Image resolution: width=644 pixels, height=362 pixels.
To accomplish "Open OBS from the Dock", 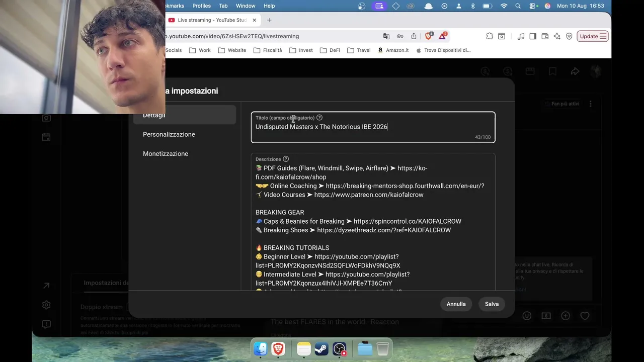I will (x=340, y=348).
